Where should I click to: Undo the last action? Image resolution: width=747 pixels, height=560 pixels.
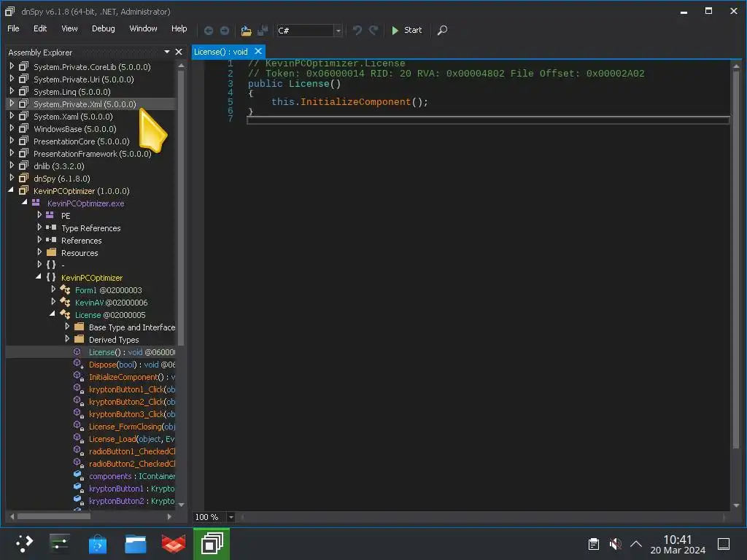(357, 31)
